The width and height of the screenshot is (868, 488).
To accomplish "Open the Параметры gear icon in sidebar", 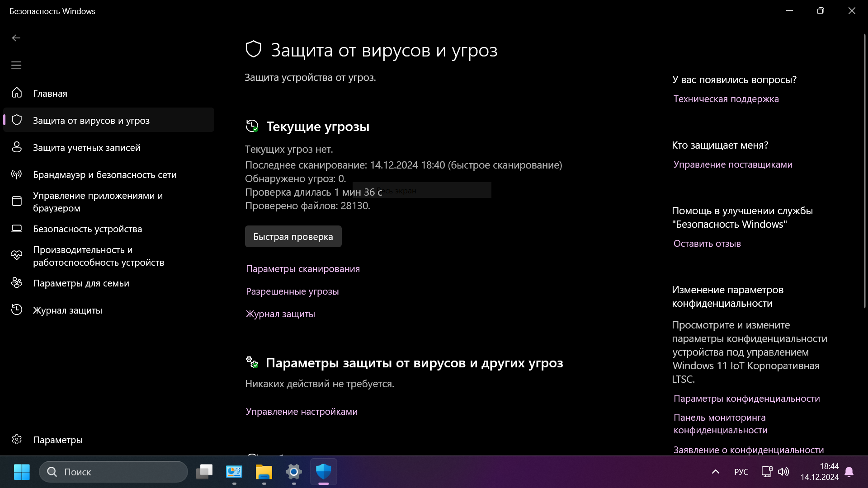I will point(17,440).
